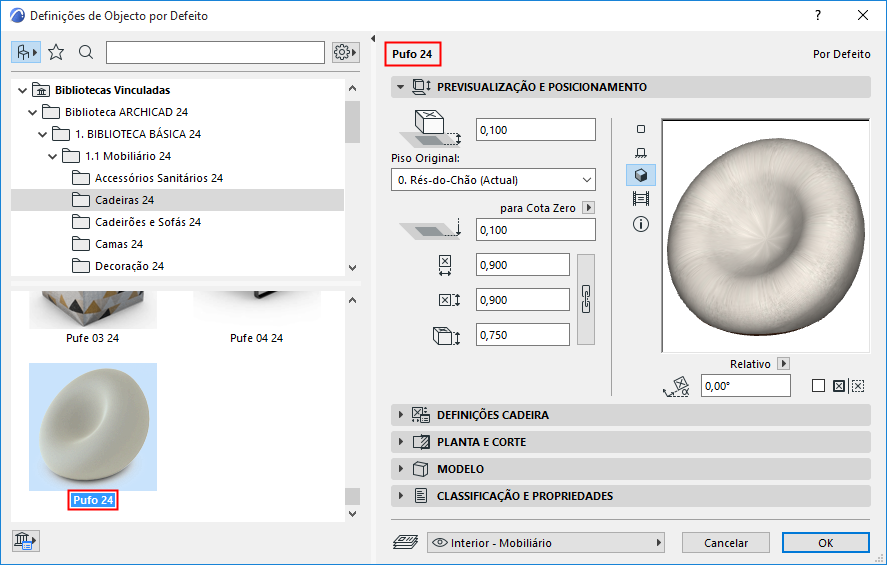The image size is (887, 565).
Task: Toggle the chain link proportion lock
Action: pyautogui.click(x=586, y=299)
